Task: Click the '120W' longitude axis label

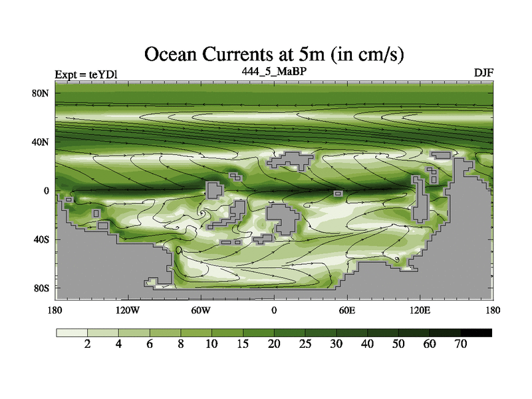Action: pyautogui.click(x=128, y=310)
